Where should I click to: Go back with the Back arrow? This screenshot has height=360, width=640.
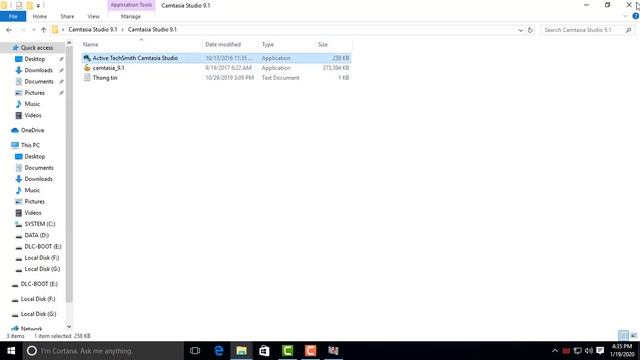click(x=9, y=30)
